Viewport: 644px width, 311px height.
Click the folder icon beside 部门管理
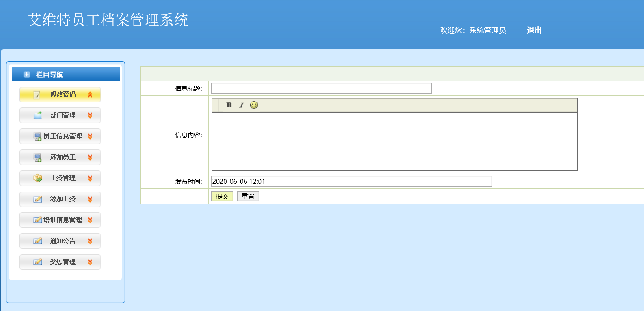(x=38, y=115)
